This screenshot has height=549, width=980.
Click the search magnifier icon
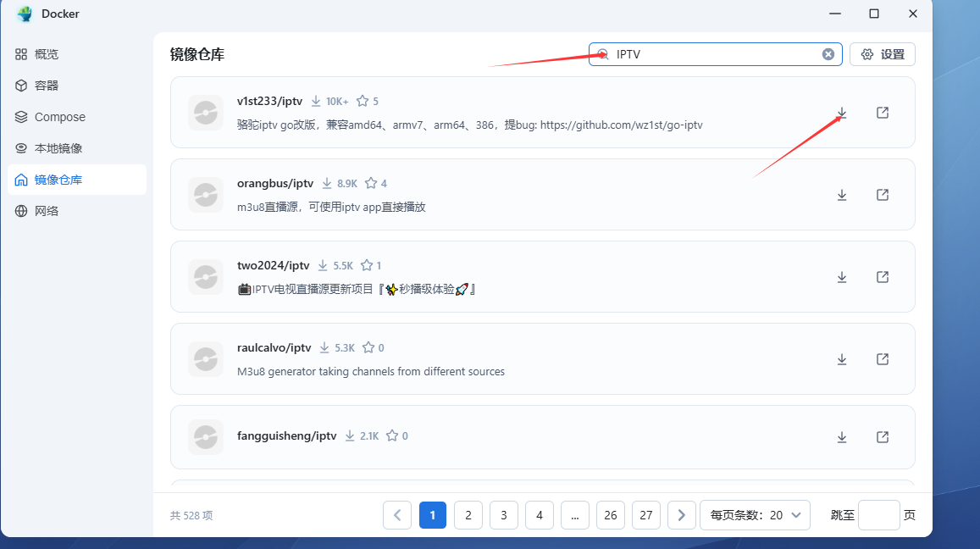coord(602,54)
